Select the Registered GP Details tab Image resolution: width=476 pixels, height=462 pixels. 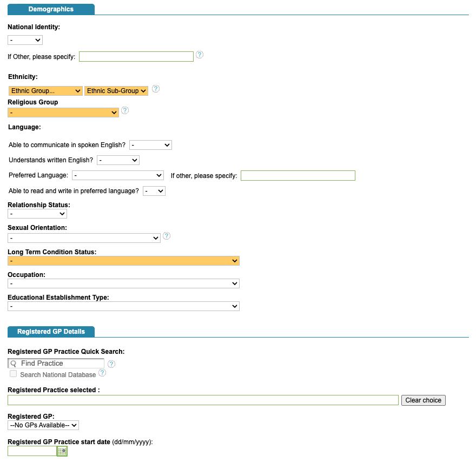click(x=51, y=331)
